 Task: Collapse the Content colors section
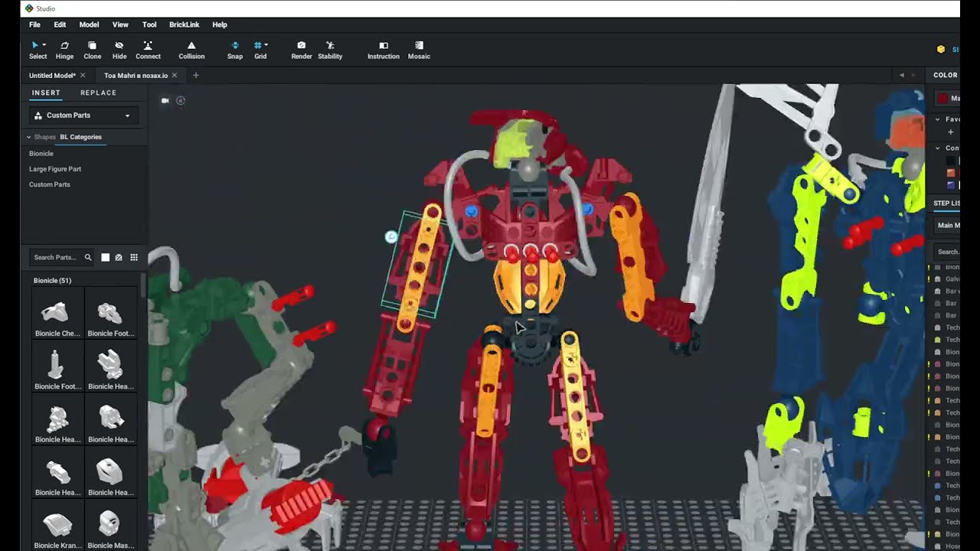point(938,148)
